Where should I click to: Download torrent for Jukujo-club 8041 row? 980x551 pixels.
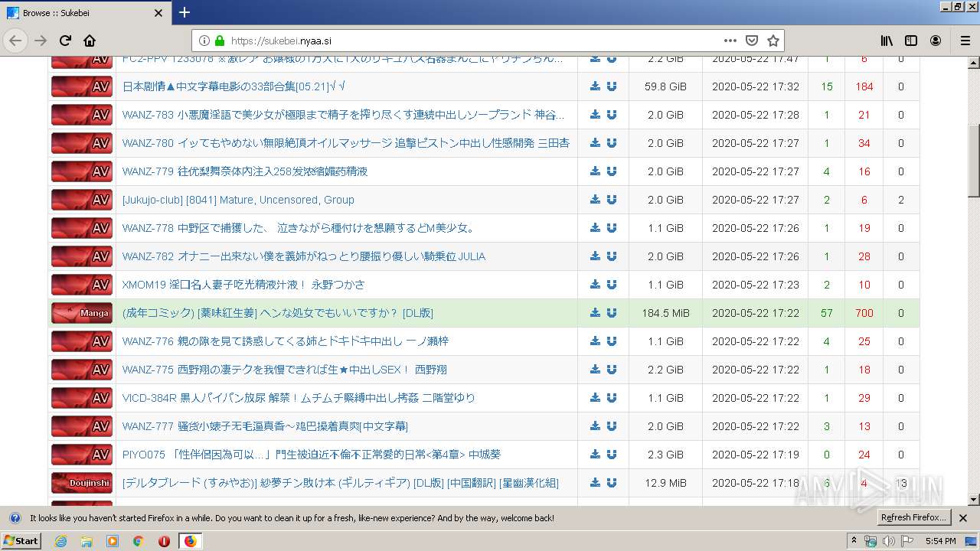595,200
